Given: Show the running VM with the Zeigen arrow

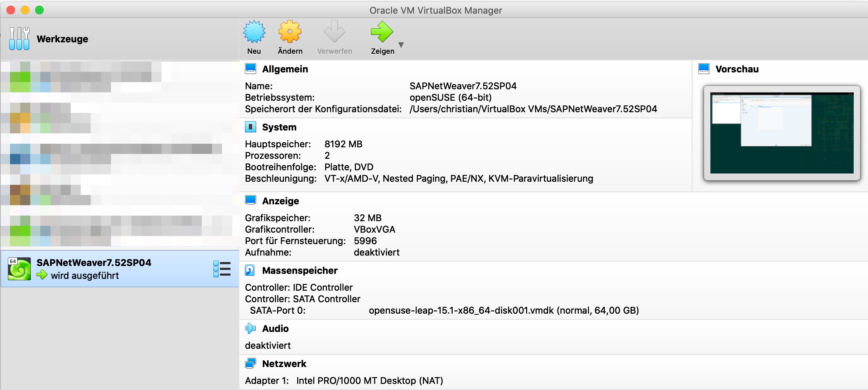Looking at the screenshot, I should (x=382, y=32).
